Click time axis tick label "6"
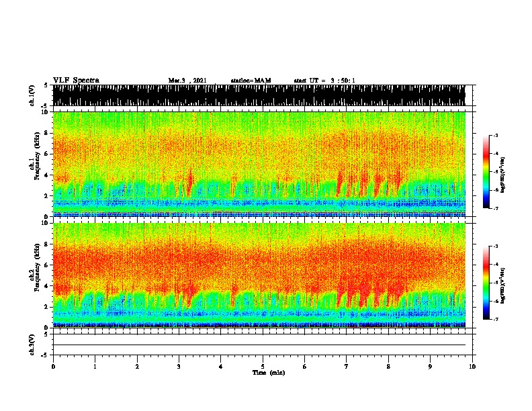This screenshot has width=532, height=411. point(305,367)
